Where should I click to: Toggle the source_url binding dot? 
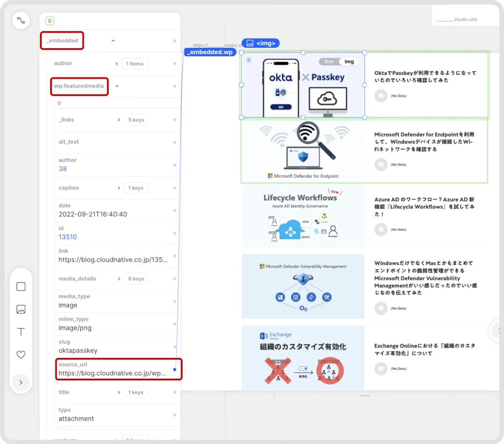[x=175, y=370]
